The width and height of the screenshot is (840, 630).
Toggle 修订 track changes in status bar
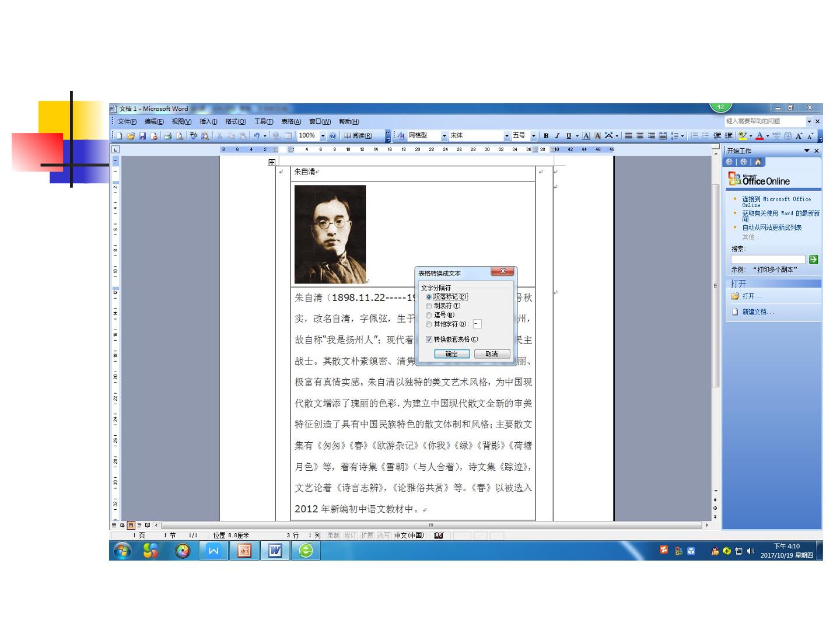[350, 535]
